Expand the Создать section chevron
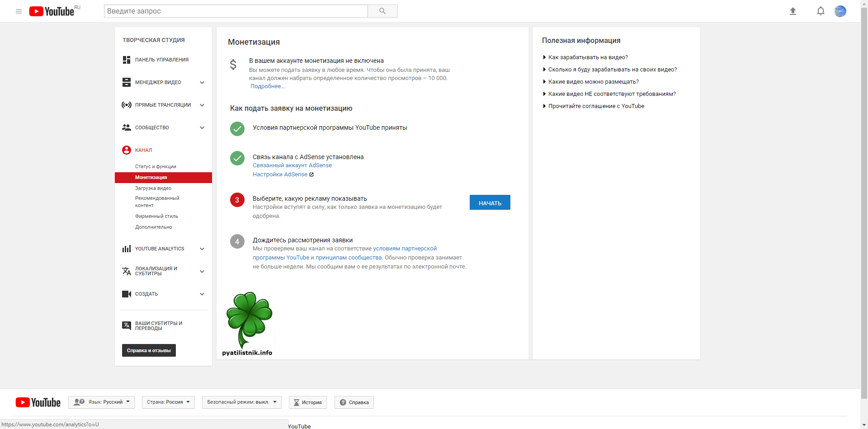The height and width of the screenshot is (429, 868). coord(202,294)
